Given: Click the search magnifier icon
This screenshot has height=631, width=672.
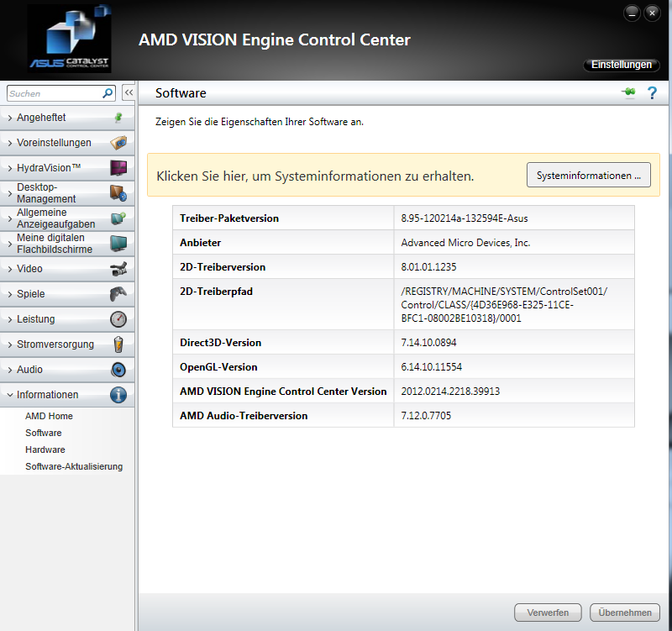Looking at the screenshot, I should point(108,93).
